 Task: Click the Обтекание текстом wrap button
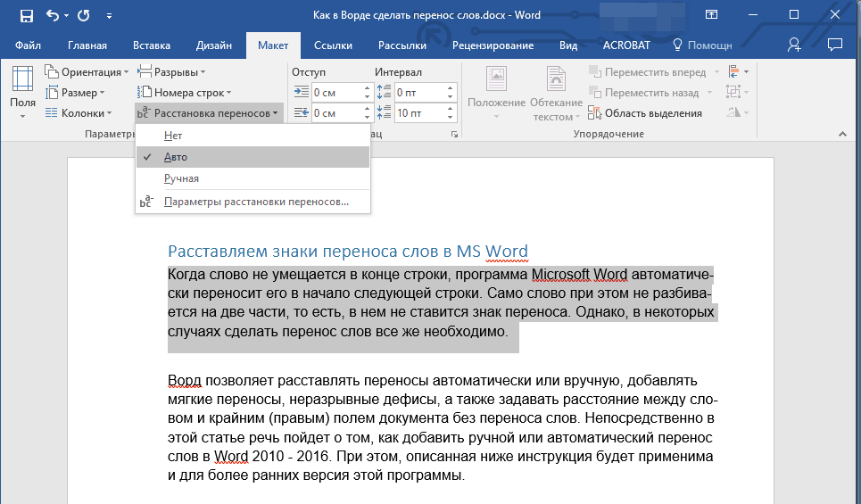[x=556, y=92]
